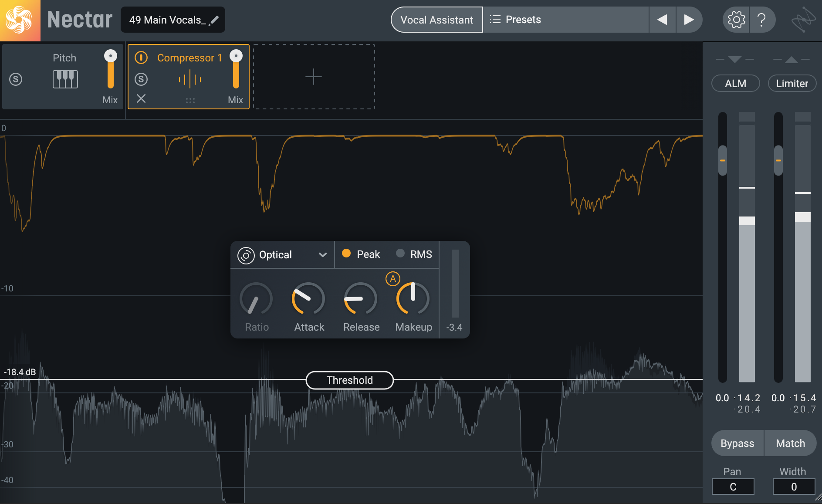Solo the Compressor 1 module
Screen dimensions: 822x504
141,79
